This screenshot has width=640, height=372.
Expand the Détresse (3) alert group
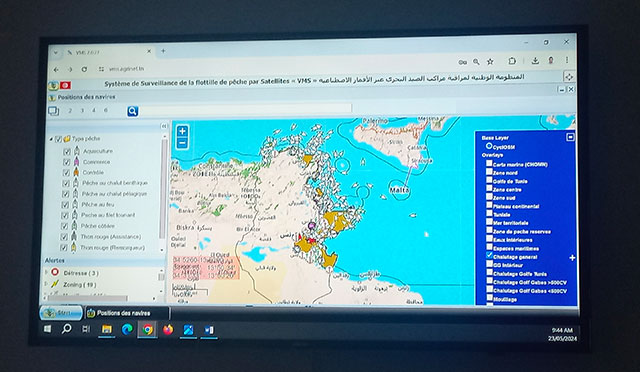coord(46,272)
